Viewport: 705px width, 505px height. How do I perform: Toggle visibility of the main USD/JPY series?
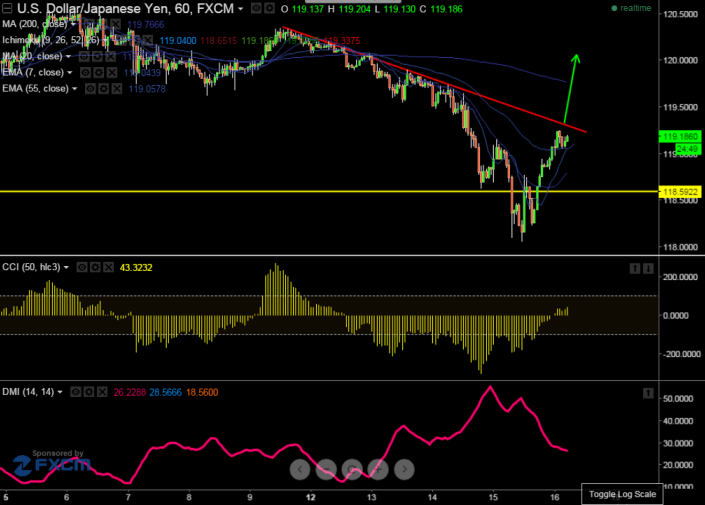tap(256, 8)
